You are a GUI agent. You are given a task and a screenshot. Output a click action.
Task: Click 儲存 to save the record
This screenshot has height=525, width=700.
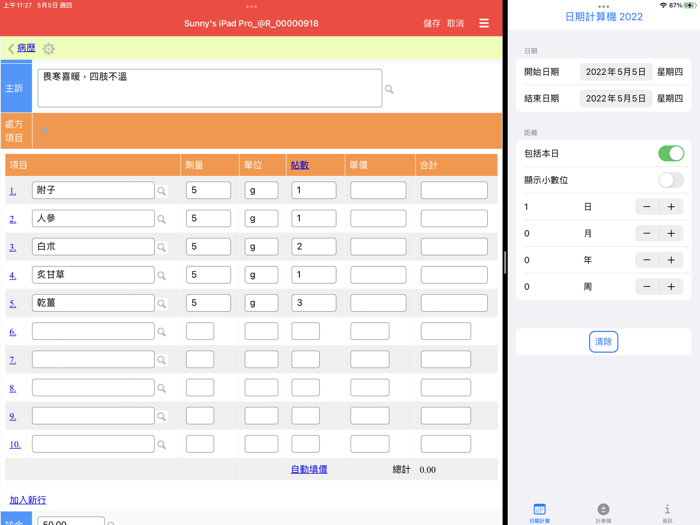(431, 23)
